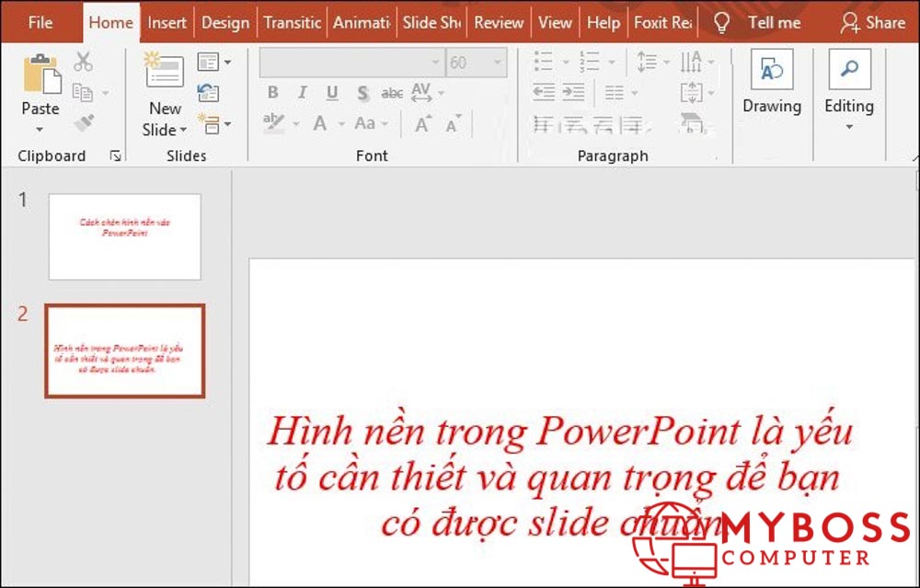920x588 pixels.
Task: Open the slide Layout dropdown
Action: pos(214,62)
